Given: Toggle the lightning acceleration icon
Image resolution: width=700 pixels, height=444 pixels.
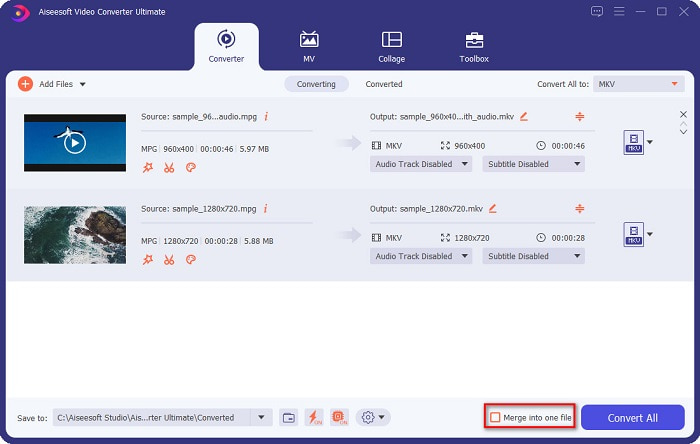Looking at the screenshot, I should (x=314, y=418).
